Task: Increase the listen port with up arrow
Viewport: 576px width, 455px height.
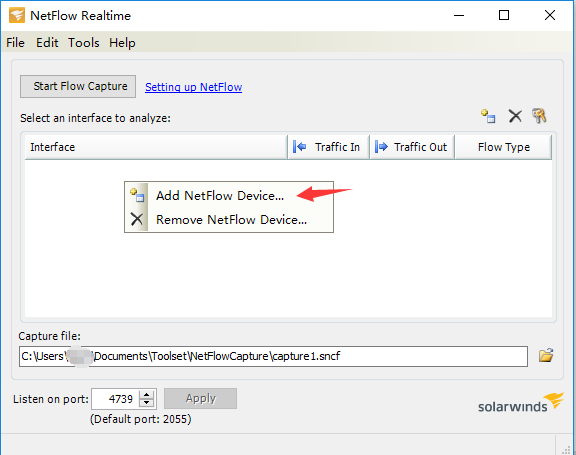Action: (x=147, y=395)
